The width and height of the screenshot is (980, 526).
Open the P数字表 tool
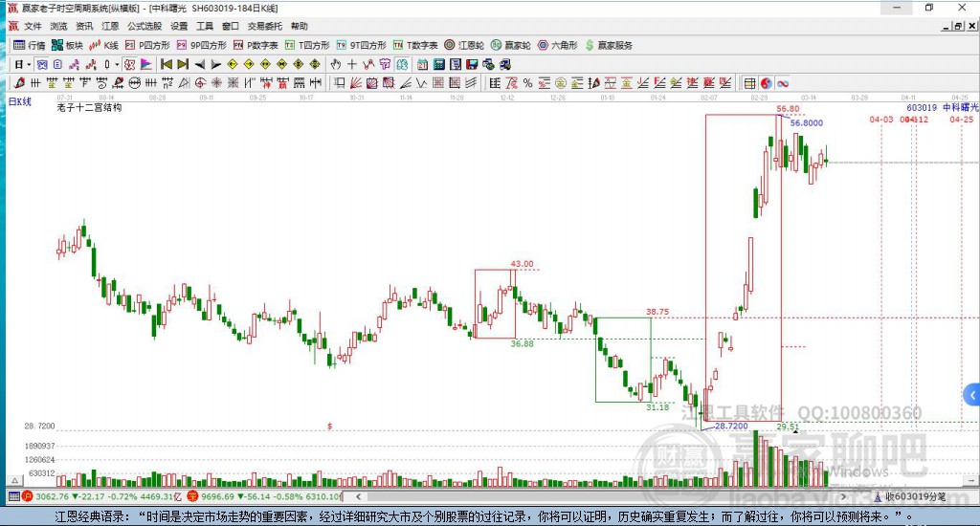pos(256,45)
